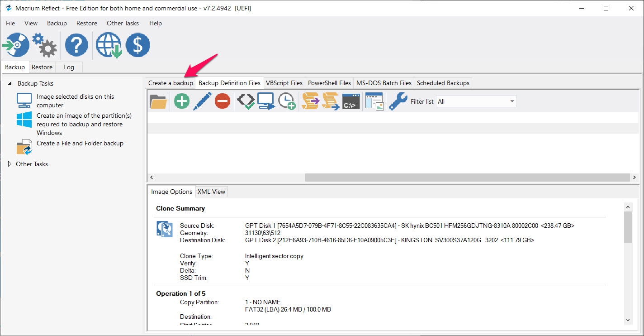Switch to the VBScript Files tab
Image resolution: width=644 pixels, height=336 pixels.
pyautogui.click(x=284, y=83)
